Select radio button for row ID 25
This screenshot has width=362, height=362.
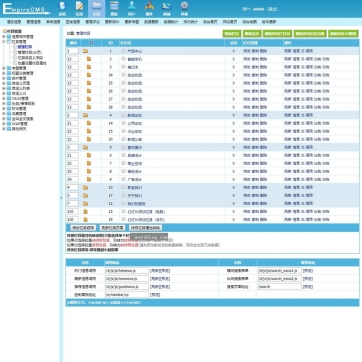tap(124, 83)
